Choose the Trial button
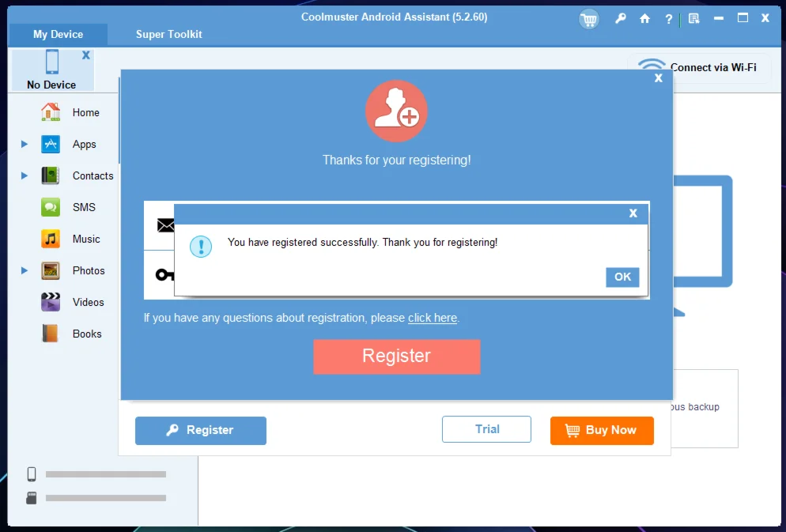Image resolution: width=786 pixels, height=532 pixels. 486,429
